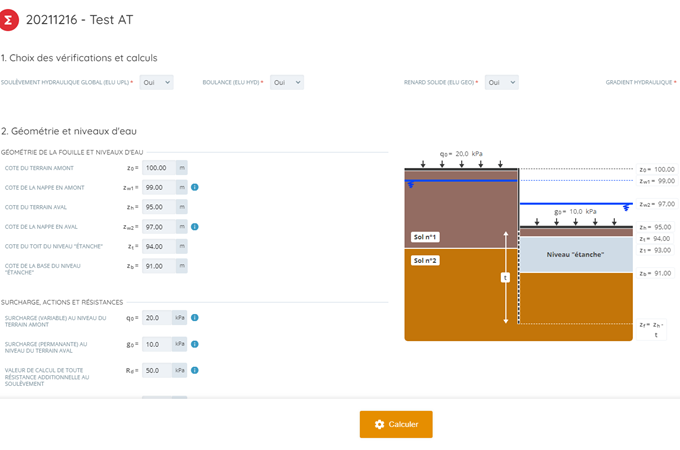
Task: Show info tooltip for resistance Rd
Action: point(195,370)
